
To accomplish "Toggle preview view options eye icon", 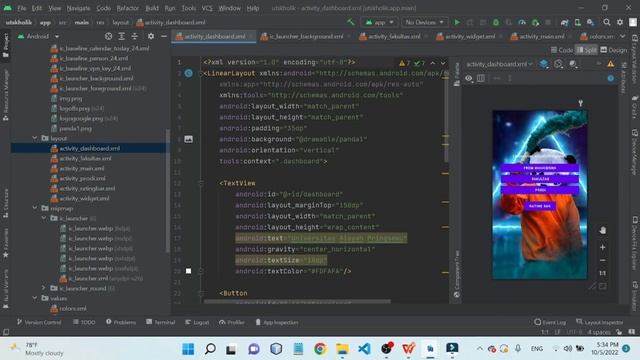I will coord(469,78).
